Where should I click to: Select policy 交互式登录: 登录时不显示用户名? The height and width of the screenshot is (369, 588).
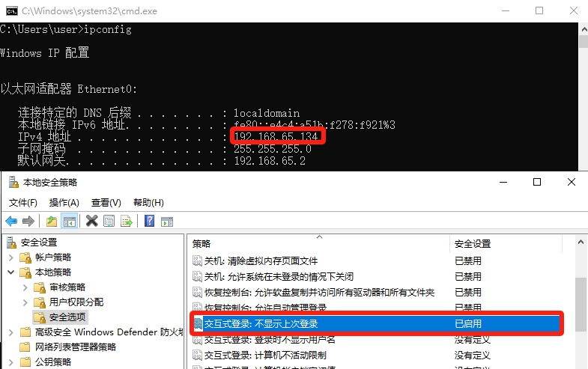point(270,339)
